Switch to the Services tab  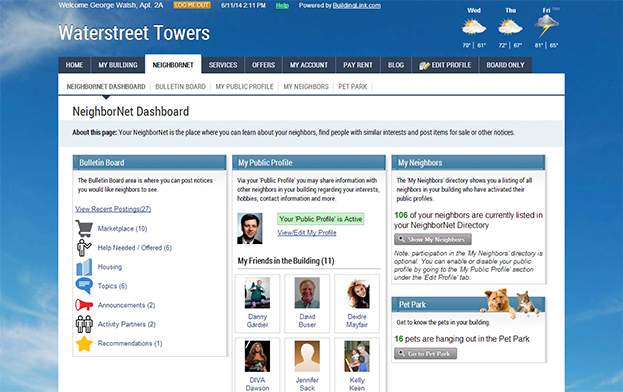coord(223,65)
